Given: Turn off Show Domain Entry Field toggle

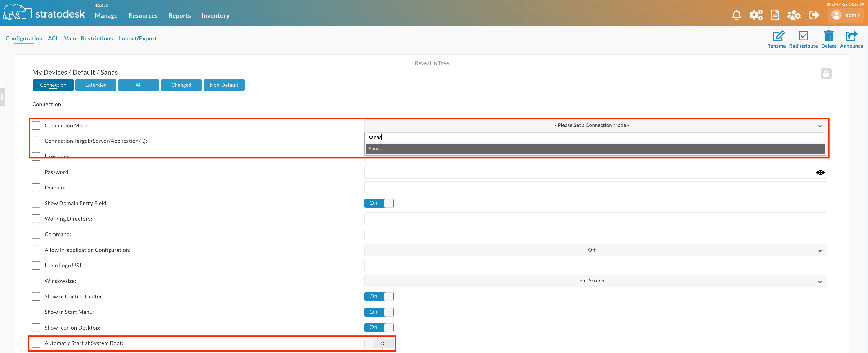Looking at the screenshot, I should coord(379,203).
